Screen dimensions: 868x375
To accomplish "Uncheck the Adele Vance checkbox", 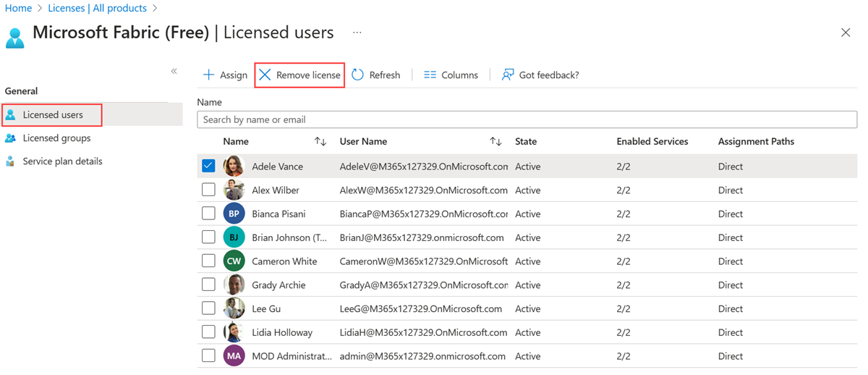I will pyautogui.click(x=208, y=166).
